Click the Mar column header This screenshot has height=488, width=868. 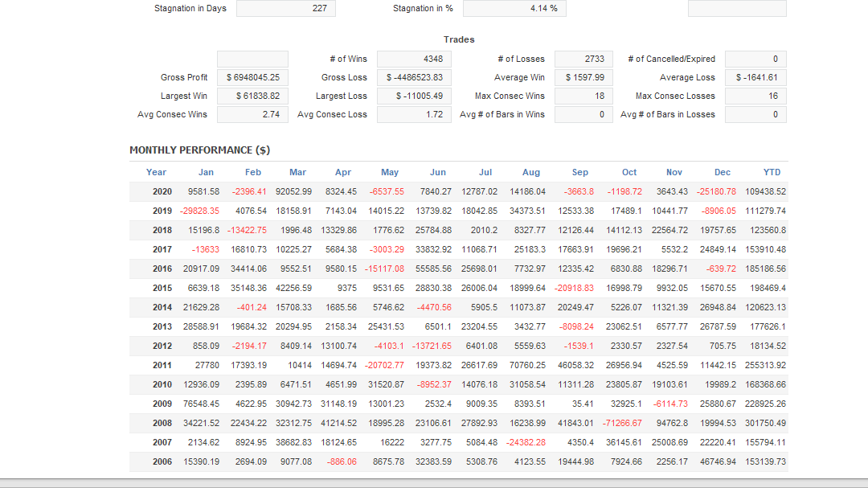(x=298, y=172)
